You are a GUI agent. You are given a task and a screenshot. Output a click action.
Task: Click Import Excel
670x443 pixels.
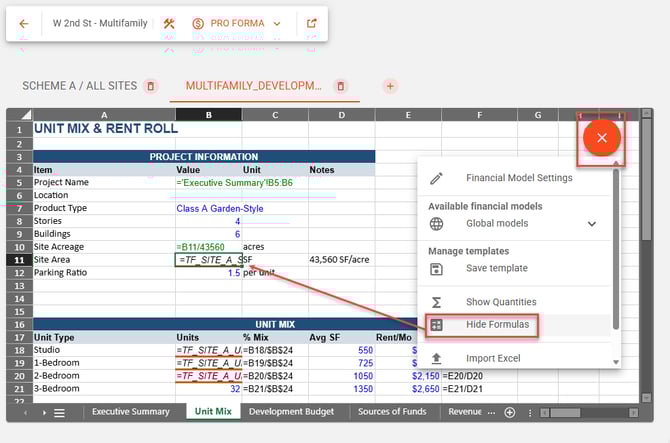pyautogui.click(x=493, y=358)
